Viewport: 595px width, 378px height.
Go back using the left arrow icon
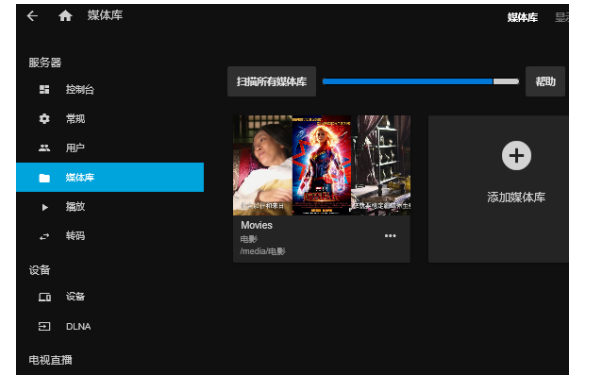click(x=33, y=16)
